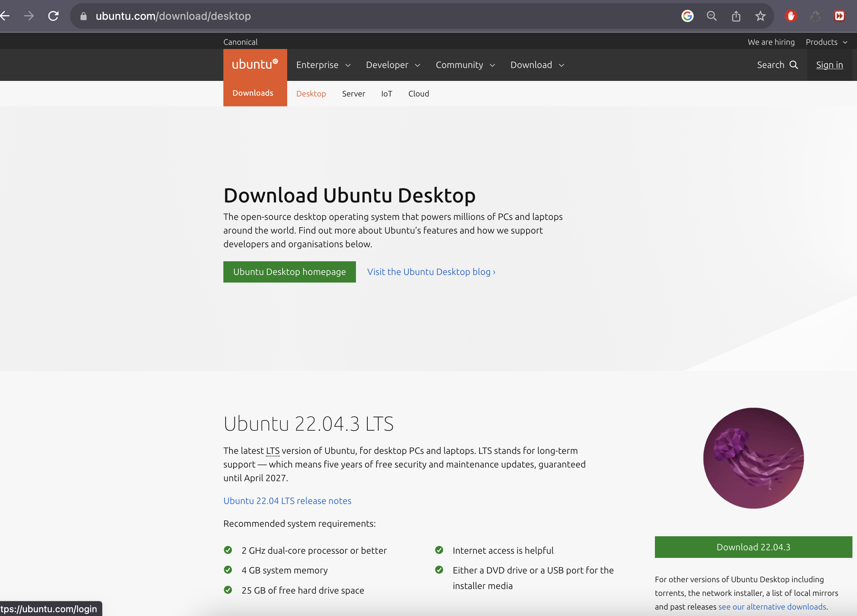
Task: Click the Download 22.04.3 button
Action: (753, 547)
